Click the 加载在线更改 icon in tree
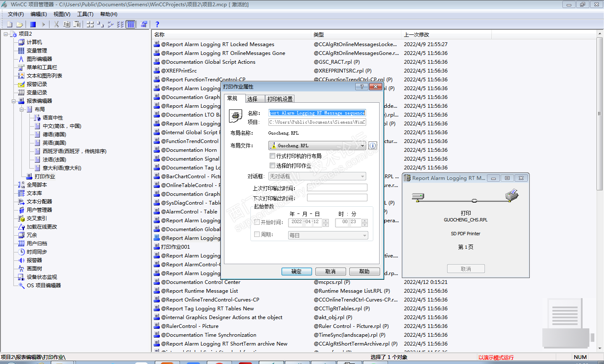Screen dimensions: 604x364 pyautogui.click(x=21, y=226)
